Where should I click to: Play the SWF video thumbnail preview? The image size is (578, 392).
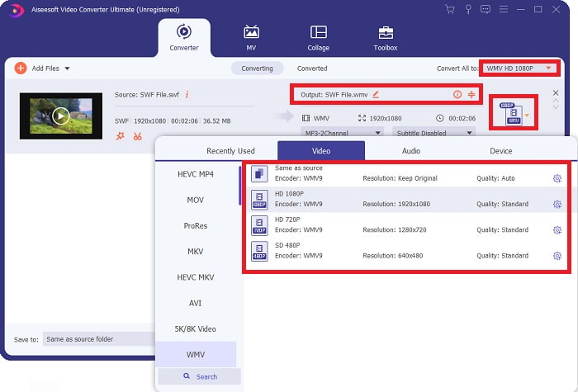pos(61,116)
